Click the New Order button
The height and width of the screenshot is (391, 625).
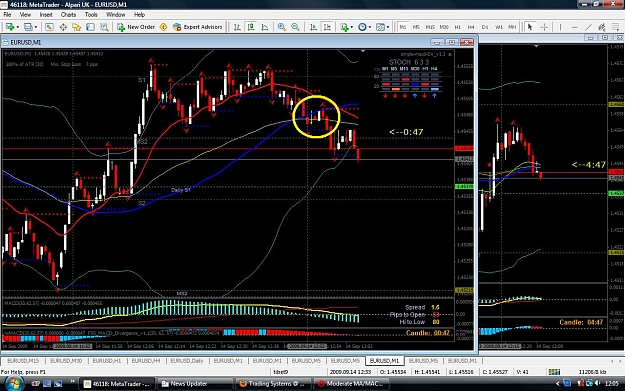point(136,27)
